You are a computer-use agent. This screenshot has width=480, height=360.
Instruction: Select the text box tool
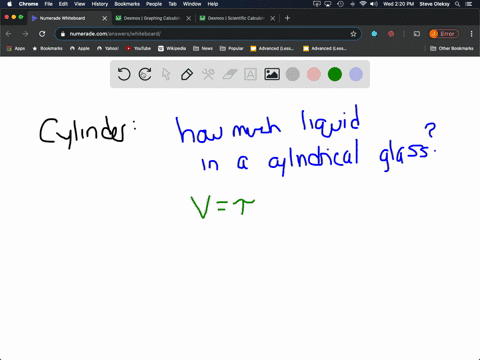250,74
